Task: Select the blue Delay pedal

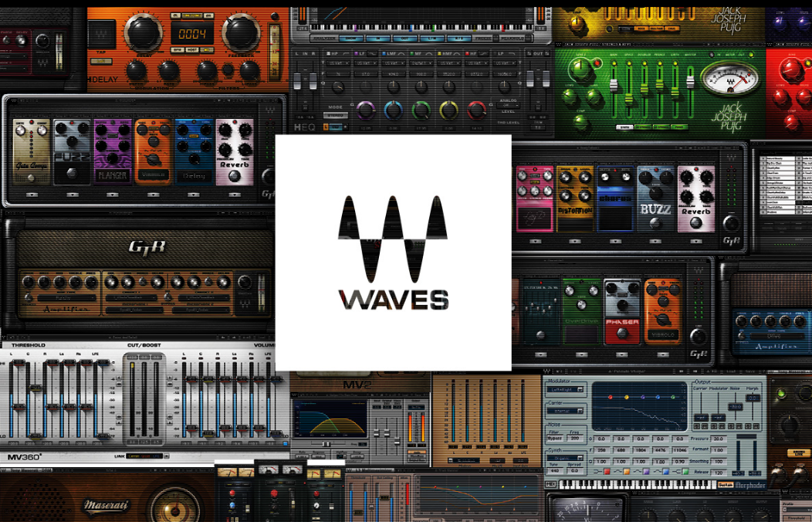Action: click(194, 151)
